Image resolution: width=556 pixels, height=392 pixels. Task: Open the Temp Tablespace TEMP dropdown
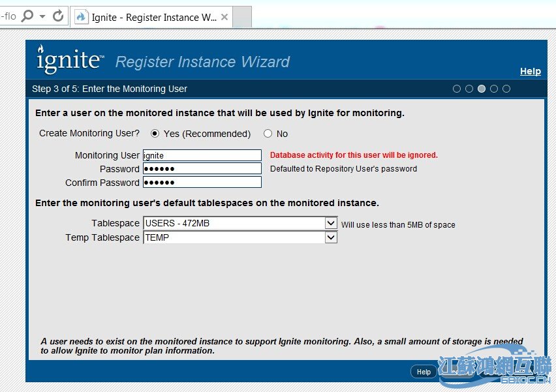240,237
